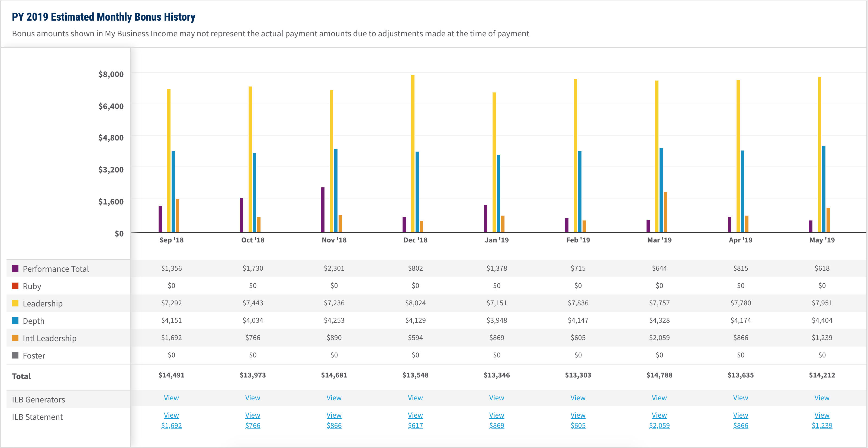The image size is (868, 448).
Task: Open ILB Generators View link for Sep '18
Action: click(x=171, y=398)
